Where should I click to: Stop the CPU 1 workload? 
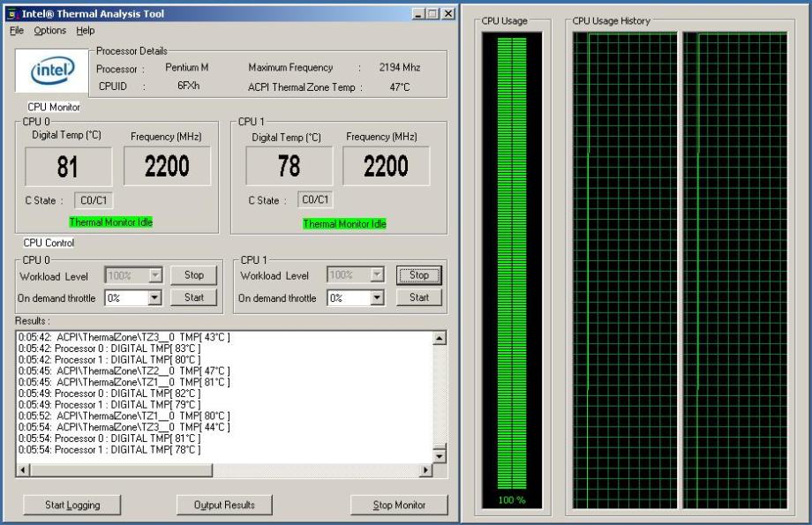[x=419, y=275]
